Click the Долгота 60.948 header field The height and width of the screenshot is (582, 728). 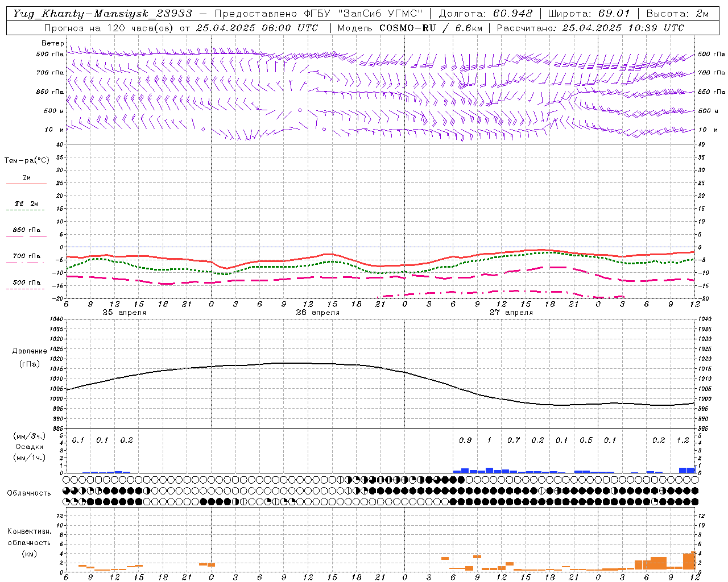coord(486,14)
